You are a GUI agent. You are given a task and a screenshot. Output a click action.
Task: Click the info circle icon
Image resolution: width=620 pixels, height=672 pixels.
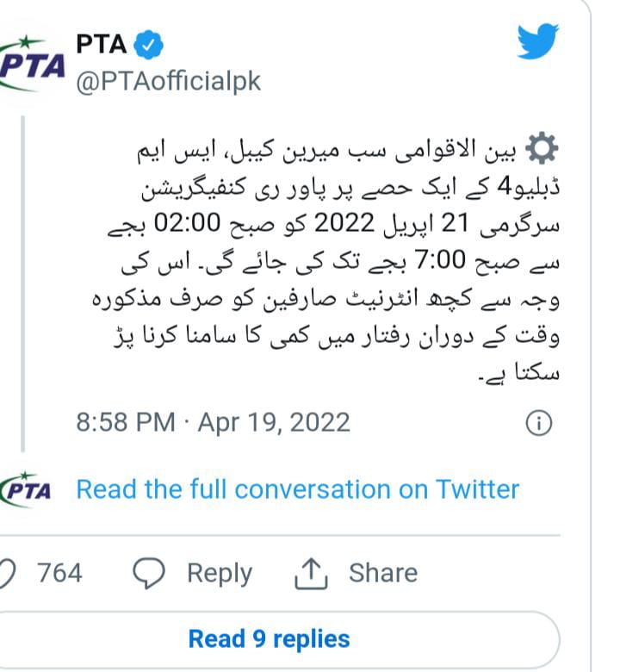coord(538,423)
